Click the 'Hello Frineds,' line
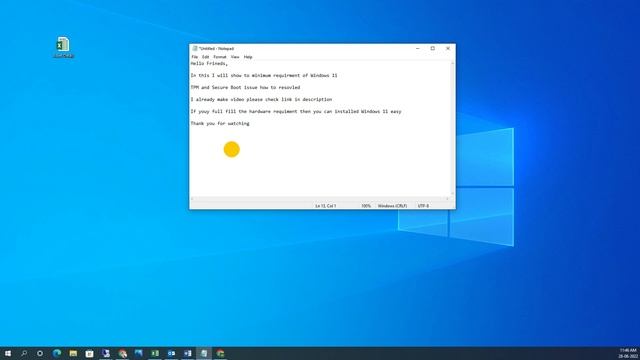Screen dimensions: 640x360 pos(209,64)
